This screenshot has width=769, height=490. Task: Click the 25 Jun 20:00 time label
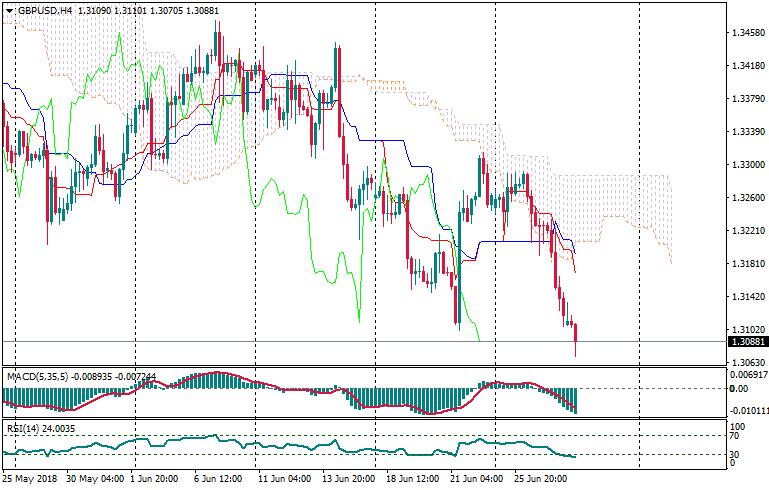[544, 479]
